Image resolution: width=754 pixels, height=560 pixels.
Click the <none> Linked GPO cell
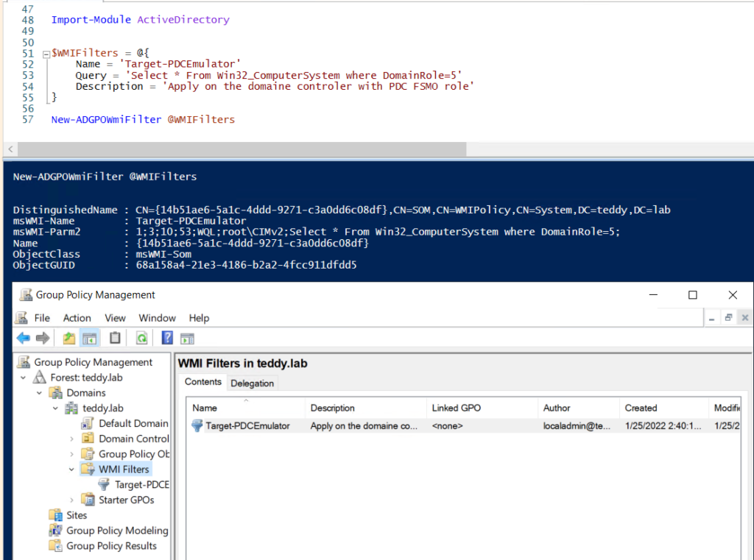447,426
